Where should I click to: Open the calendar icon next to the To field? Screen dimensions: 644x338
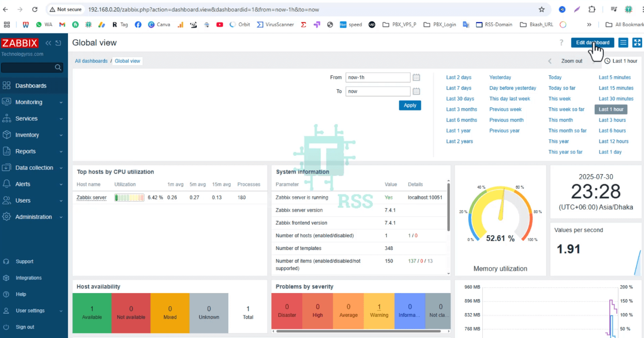(416, 91)
